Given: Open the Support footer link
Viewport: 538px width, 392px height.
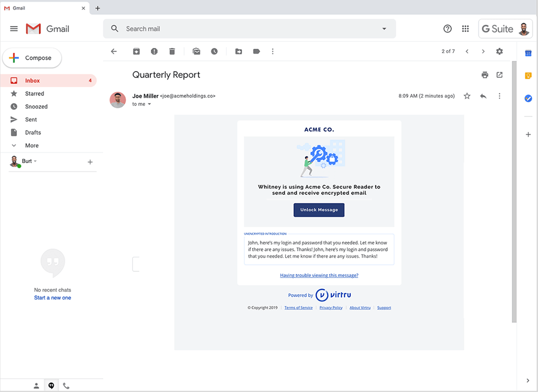Looking at the screenshot, I should 384,308.
